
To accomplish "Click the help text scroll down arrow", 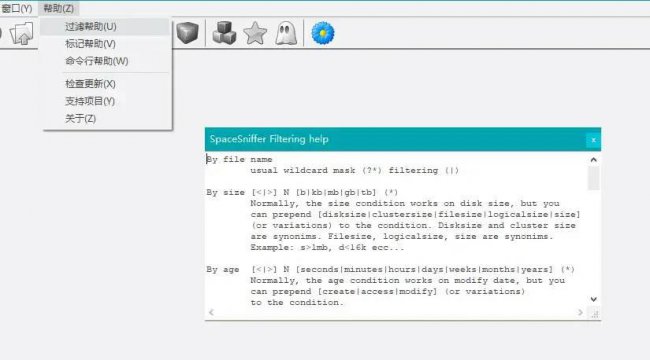I will (594, 299).
